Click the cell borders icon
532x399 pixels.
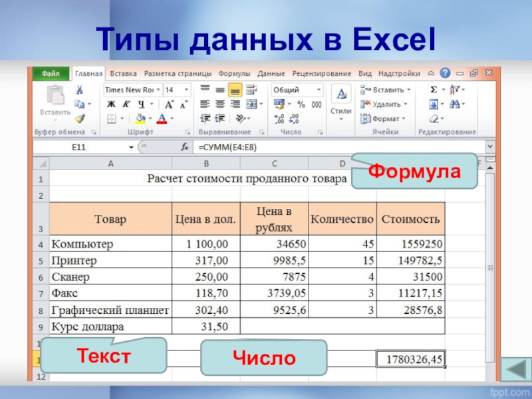111,118
